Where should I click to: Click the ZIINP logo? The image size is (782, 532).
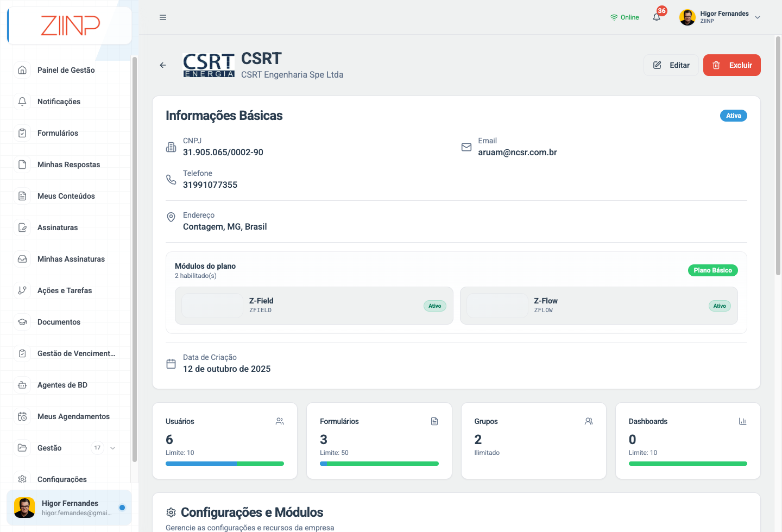pyautogui.click(x=70, y=25)
